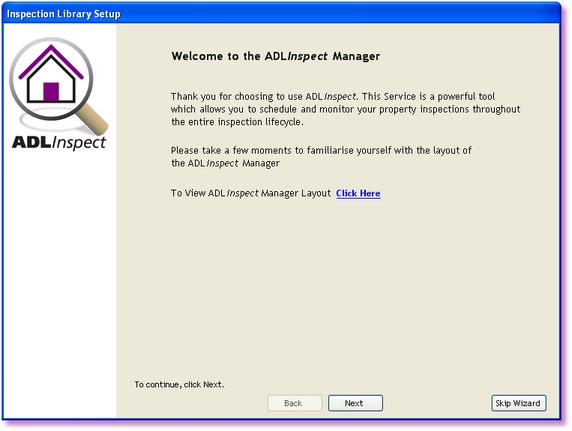Click the purple door in the house logo
Image resolution: width=572 pixels, height=431 pixels.
pos(51,92)
